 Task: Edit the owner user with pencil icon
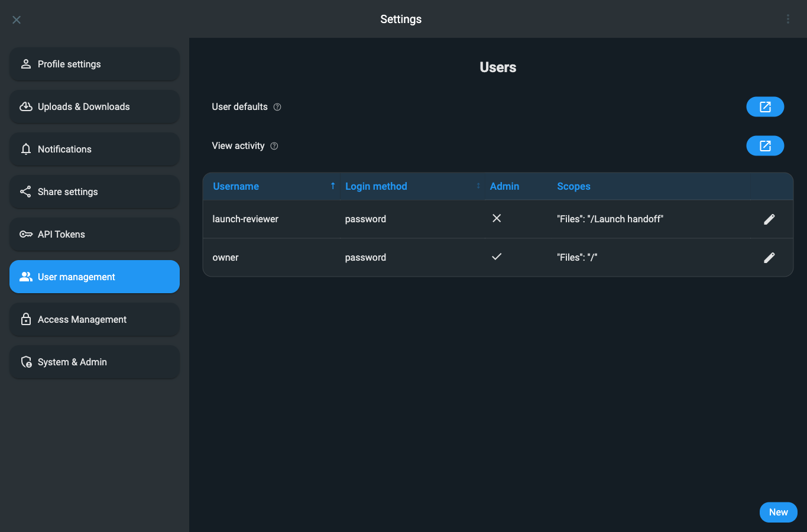(769, 258)
